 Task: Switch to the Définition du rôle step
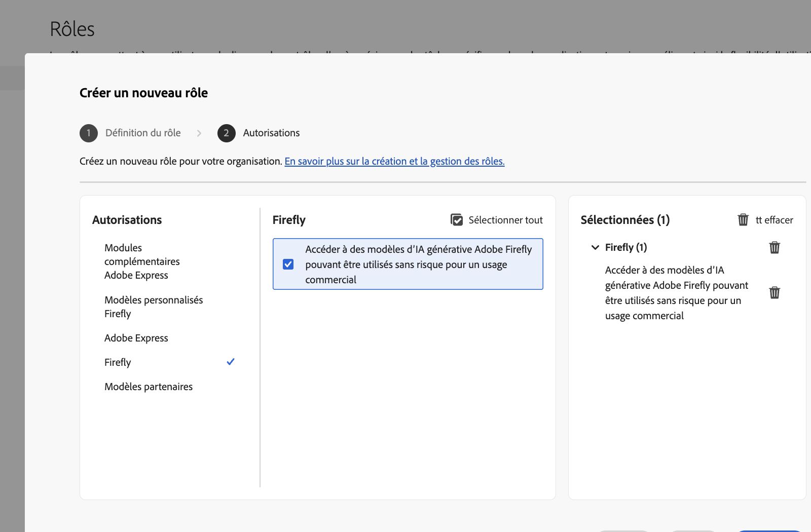pos(142,133)
